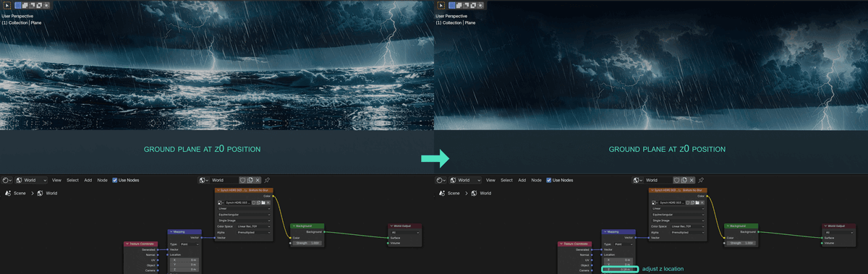
Task: Click the select box tool icon in right viewport
Action: [441, 6]
